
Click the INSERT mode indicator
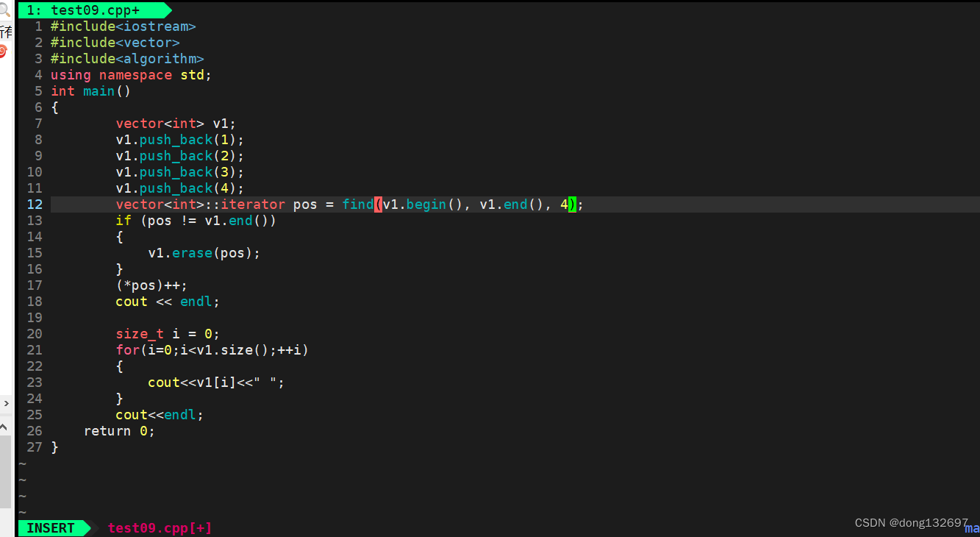[51, 528]
